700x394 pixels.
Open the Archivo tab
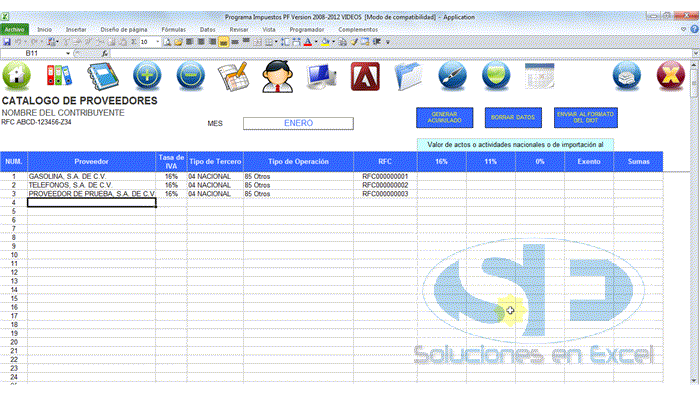(15, 29)
